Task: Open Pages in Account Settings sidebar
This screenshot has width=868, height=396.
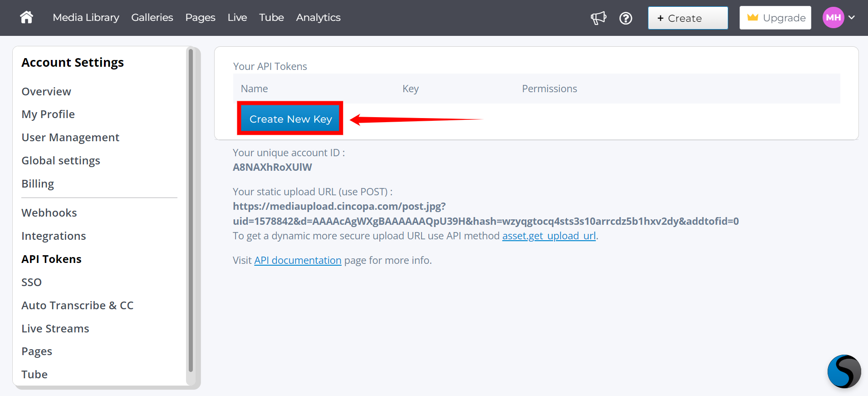Action: (x=37, y=351)
